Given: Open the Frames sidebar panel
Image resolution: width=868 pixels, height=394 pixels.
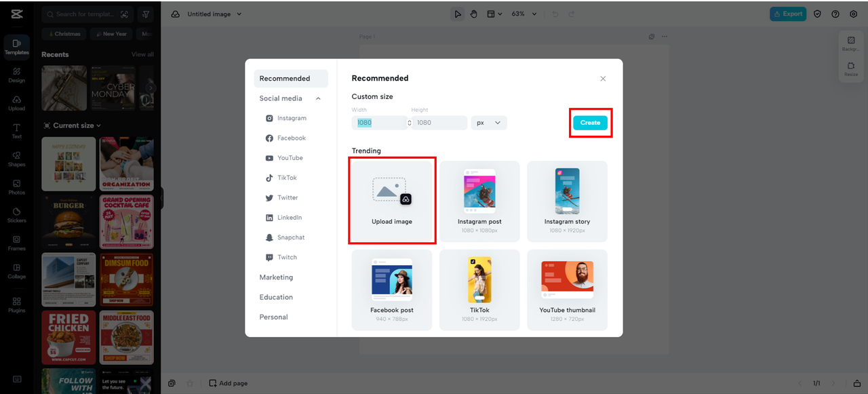Looking at the screenshot, I should click(17, 243).
